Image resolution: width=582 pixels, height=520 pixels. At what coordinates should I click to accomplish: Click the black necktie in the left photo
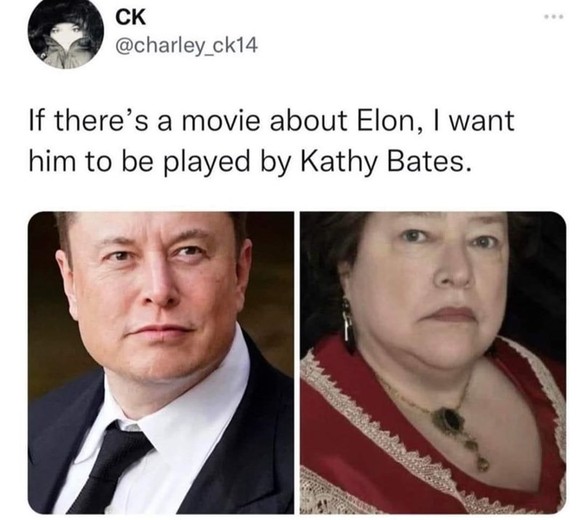(113, 466)
